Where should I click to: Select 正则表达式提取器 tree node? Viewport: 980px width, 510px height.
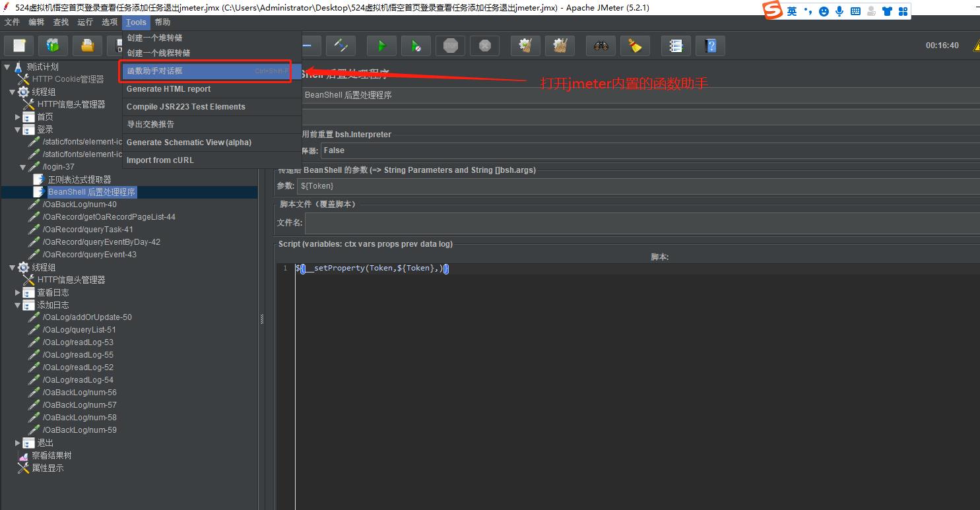tap(79, 179)
